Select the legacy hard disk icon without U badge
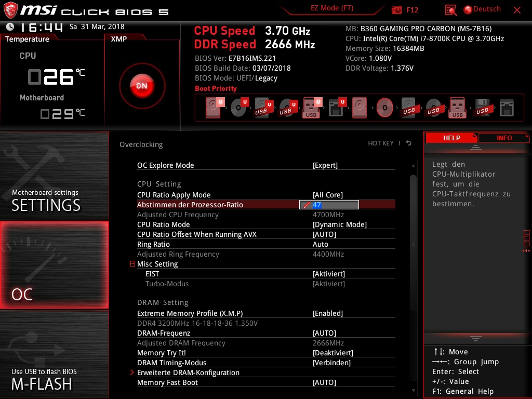 (x=360, y=108)
